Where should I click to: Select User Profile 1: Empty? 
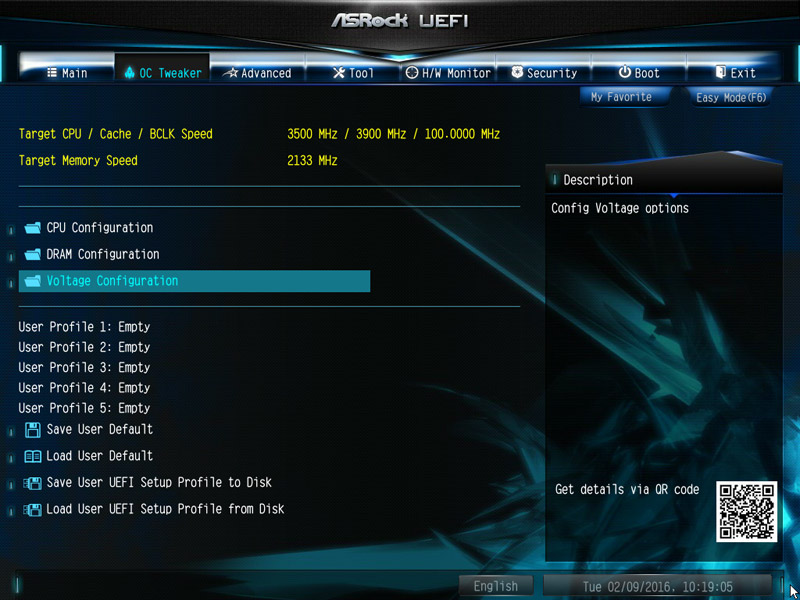(84, 327)
